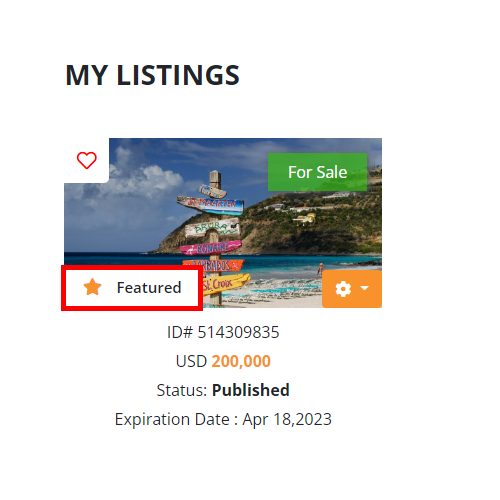This screenshot has height=500, width=500.
Task: Click the St Maarten sign in photo
Action: (x=211, y=204)
